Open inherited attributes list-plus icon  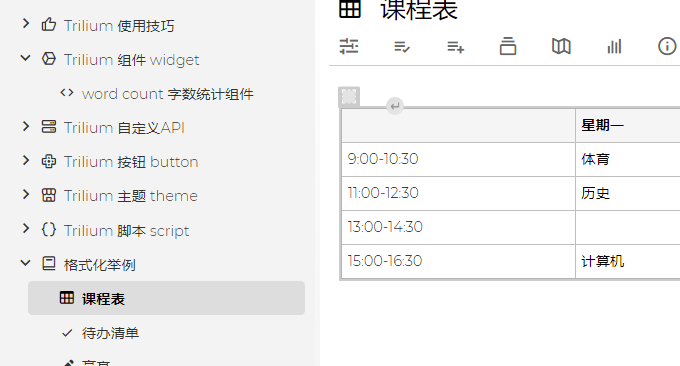click(x=455, y=46)
